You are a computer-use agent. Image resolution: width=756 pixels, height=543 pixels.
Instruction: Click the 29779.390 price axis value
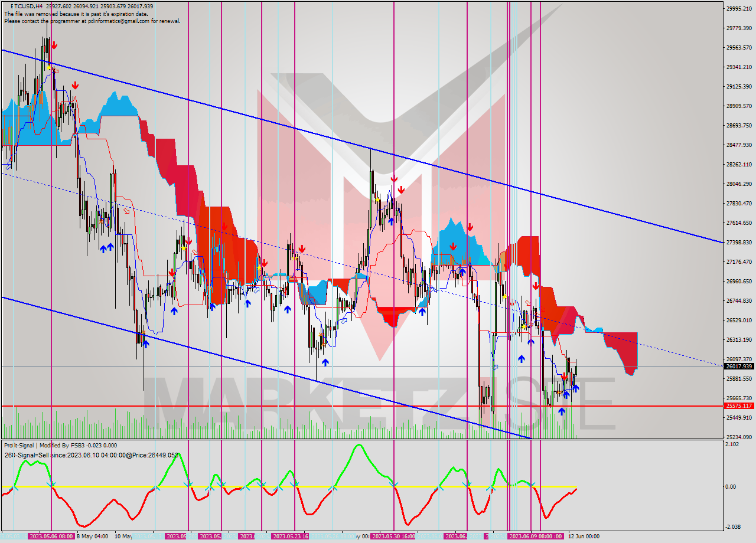pyautogui.click(x=739, y=28)
